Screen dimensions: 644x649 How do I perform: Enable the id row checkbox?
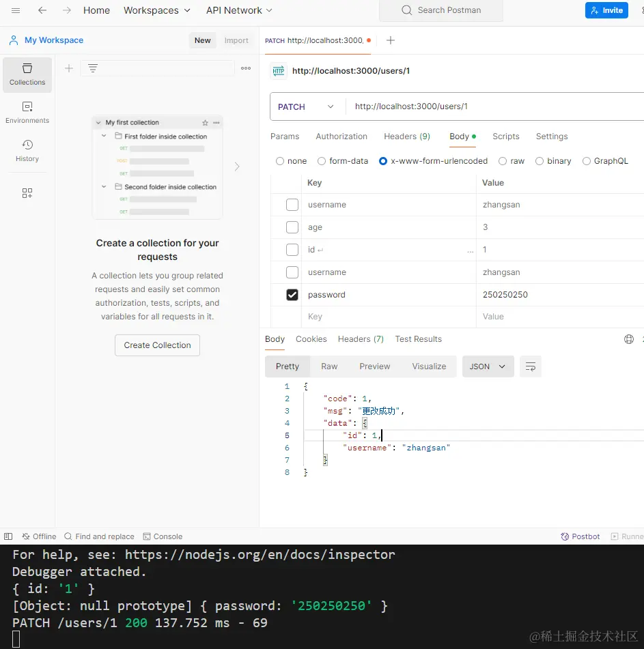click(x=292, y=250)
